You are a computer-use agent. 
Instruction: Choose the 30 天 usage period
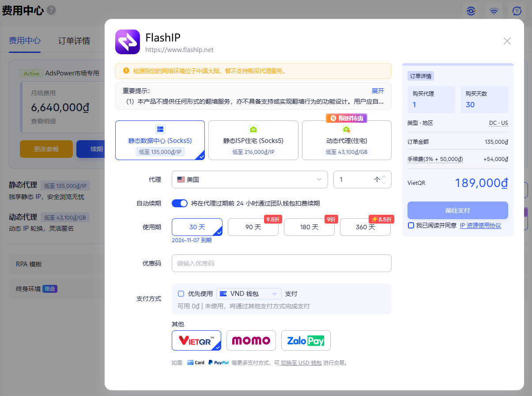[x=197, y=227]
